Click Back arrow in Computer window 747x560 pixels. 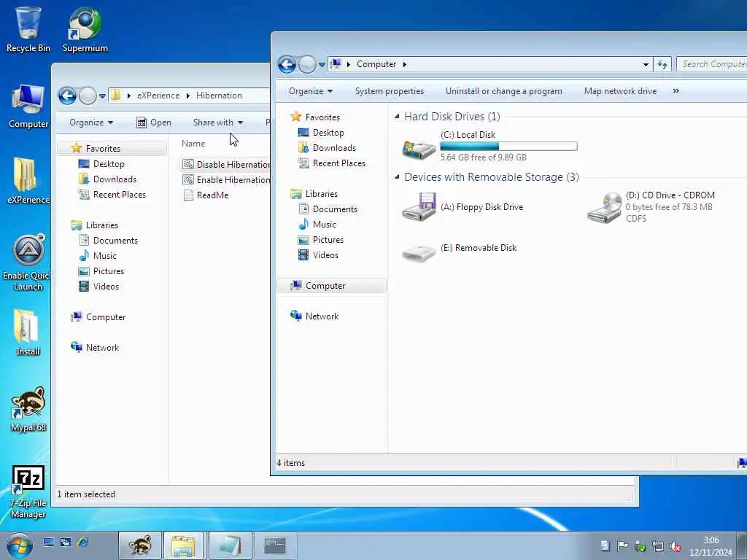[x=287, y=64]
